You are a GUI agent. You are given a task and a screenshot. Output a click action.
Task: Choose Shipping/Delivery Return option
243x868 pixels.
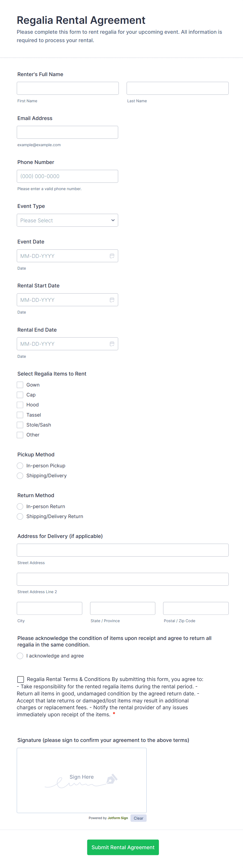[20, 516]
